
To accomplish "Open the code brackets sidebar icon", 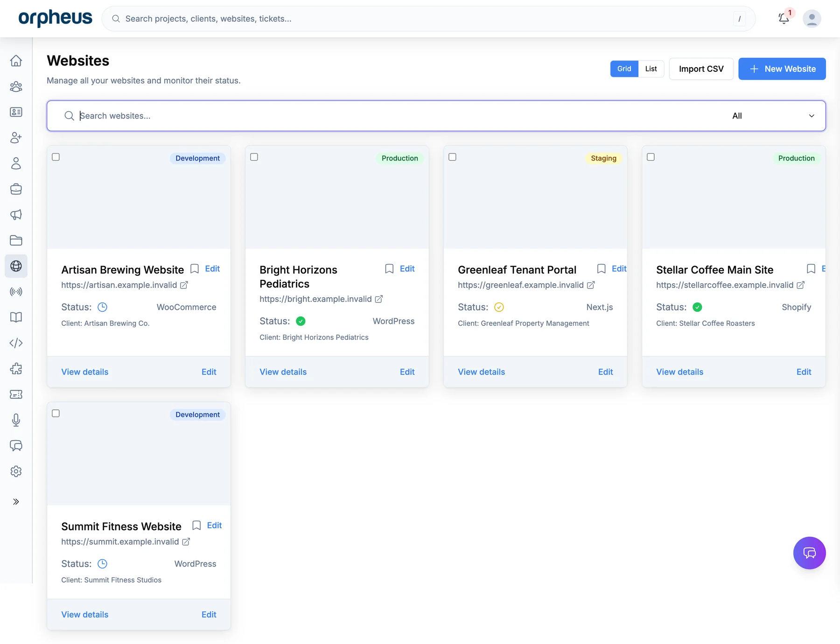I will coord(16,343).
